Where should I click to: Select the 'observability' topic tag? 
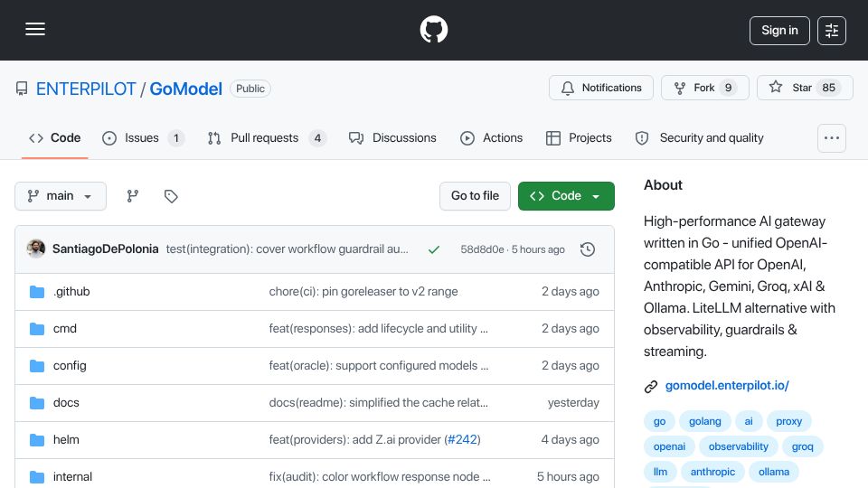pos(739,446)
